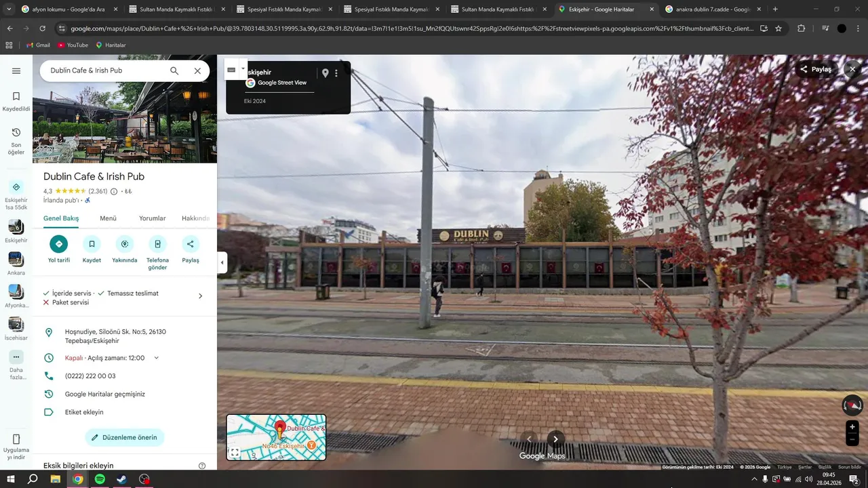Collapse the side panel with the arrow handle
Image resolution: width=868 pixels, height=488 pixels.
pos(222,263)
